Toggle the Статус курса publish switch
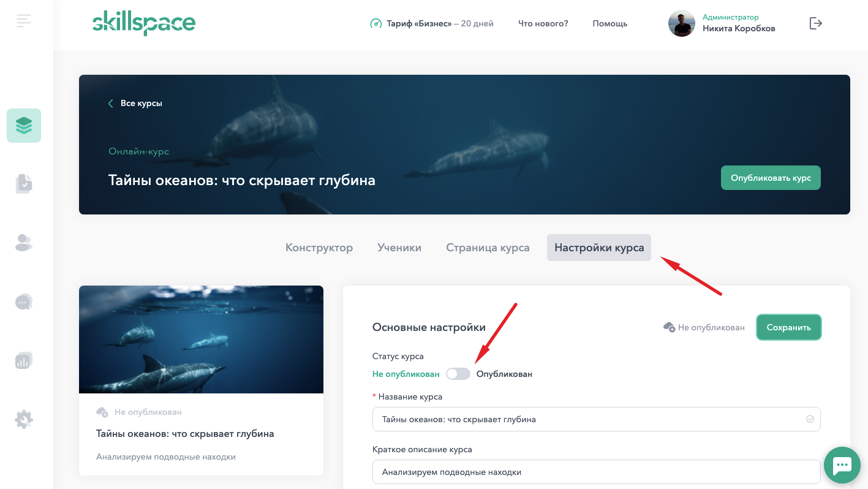The height and width of the screenshot is (489, 868). (x=458, y=374)
